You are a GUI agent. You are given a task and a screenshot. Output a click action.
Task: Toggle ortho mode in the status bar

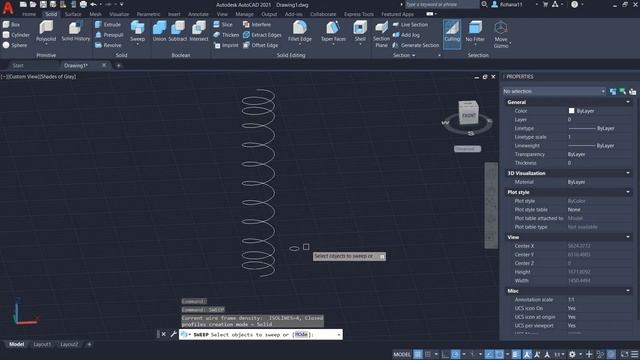click(445, 354)
